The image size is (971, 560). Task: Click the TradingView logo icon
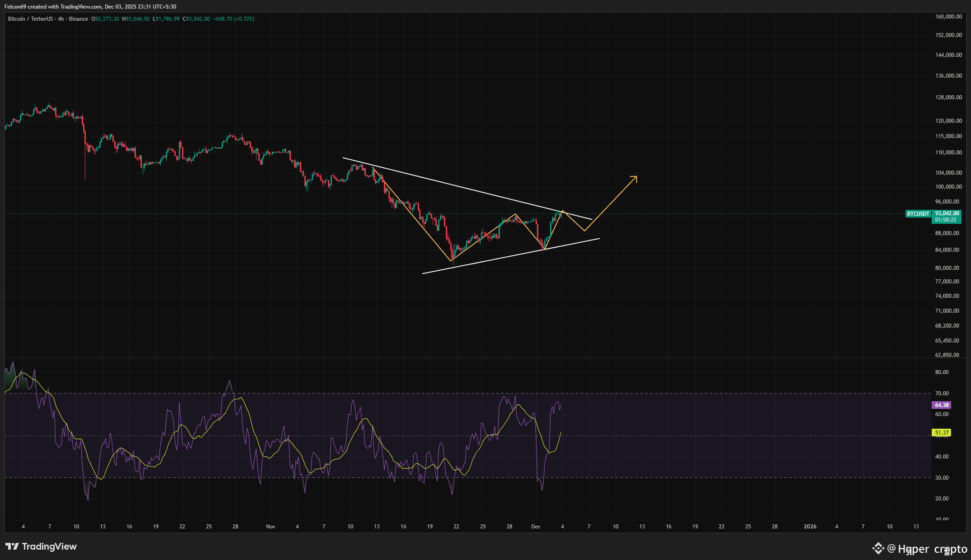12,546
